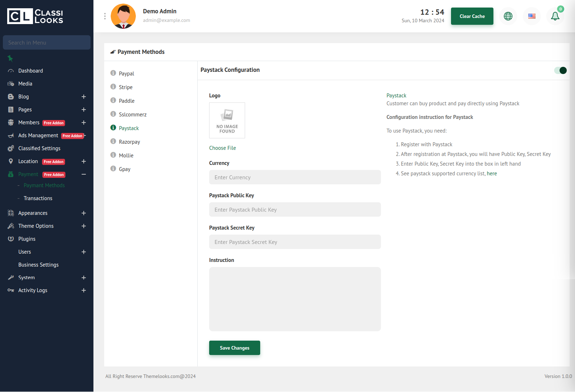Expand the Blog menu
The height and width of the screenshot is (392, 575).
coord(84,97)
